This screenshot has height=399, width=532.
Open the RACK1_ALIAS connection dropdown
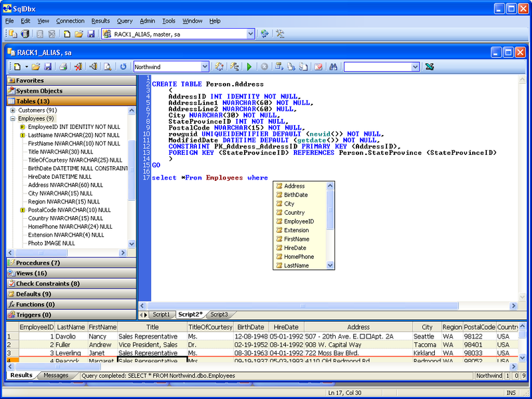click(x=251, y=34)
